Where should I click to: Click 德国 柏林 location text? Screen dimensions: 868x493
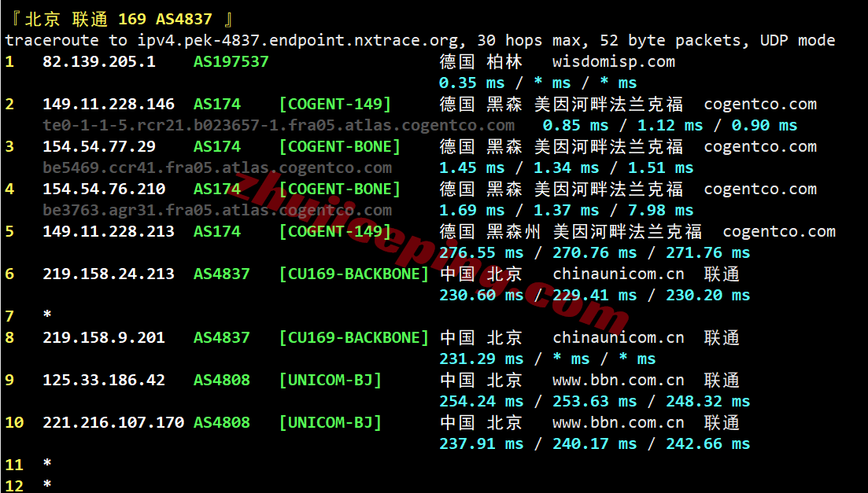(x=481, y=61)
